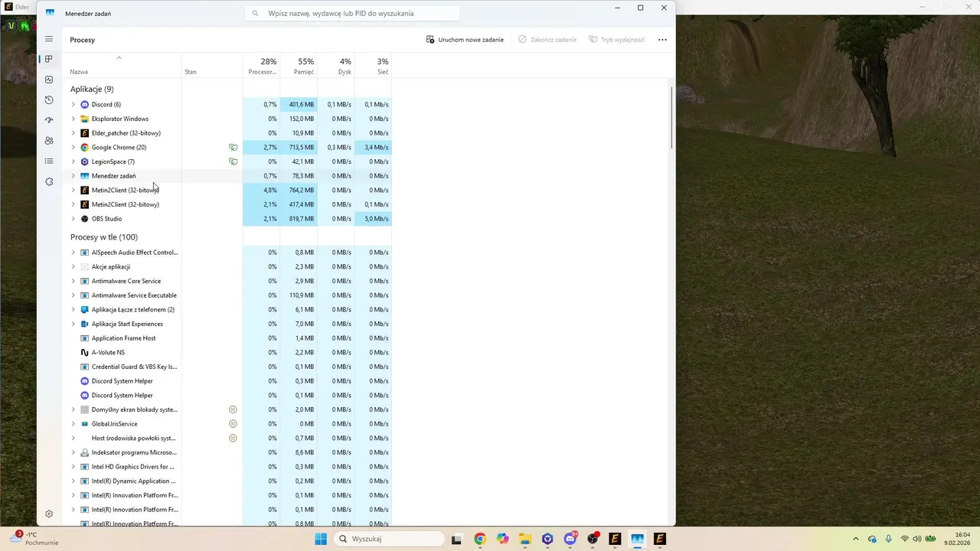Screen dimensions: 980x551
Task: Expand the Discord (6) process group
Action: pyautogui.click(x=73, y=104)
